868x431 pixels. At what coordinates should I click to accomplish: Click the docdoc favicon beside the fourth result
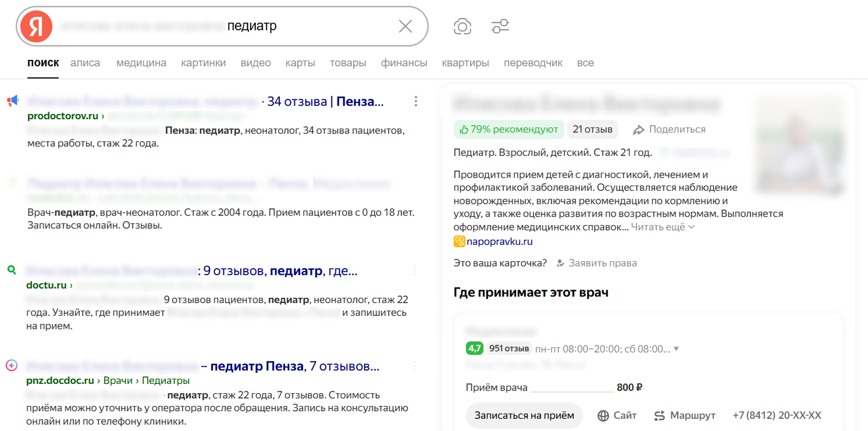click(12, 365)
